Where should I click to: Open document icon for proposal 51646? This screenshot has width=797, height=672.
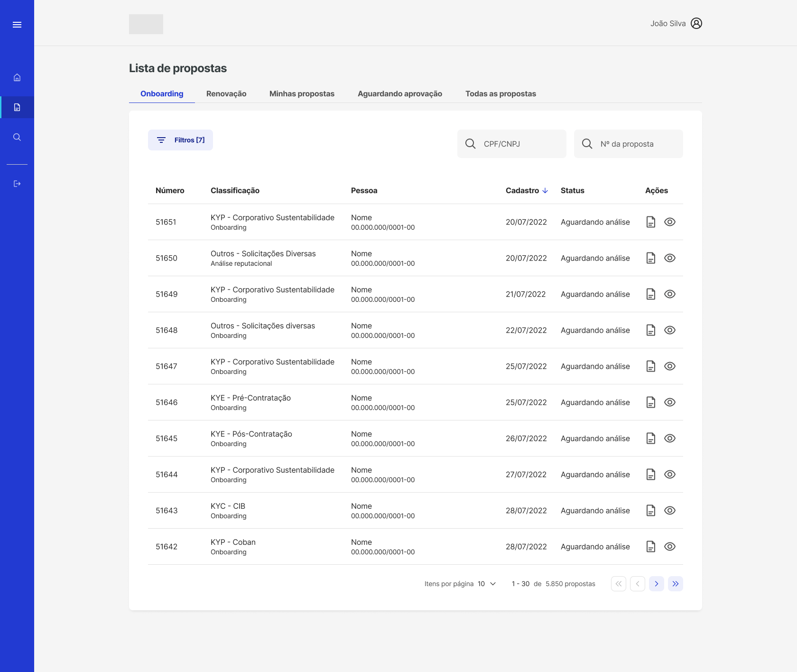pyautogui.click(x=650, y=402)
